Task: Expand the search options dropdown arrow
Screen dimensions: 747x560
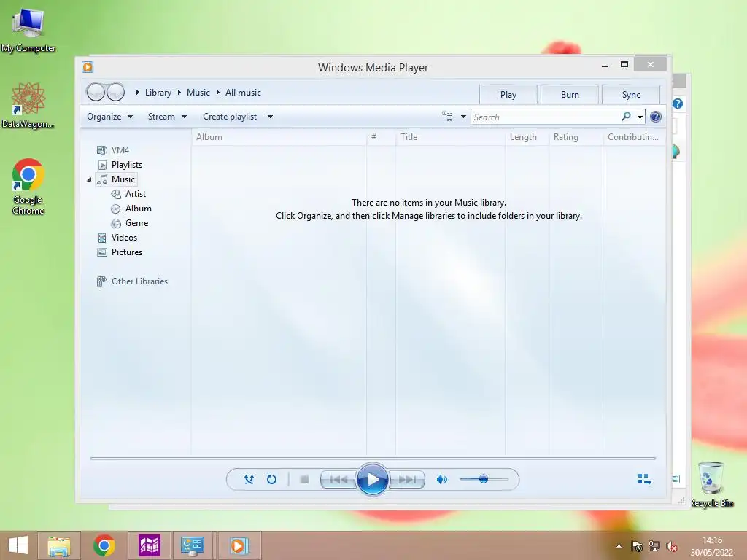Action: click(x=640, y=117)
